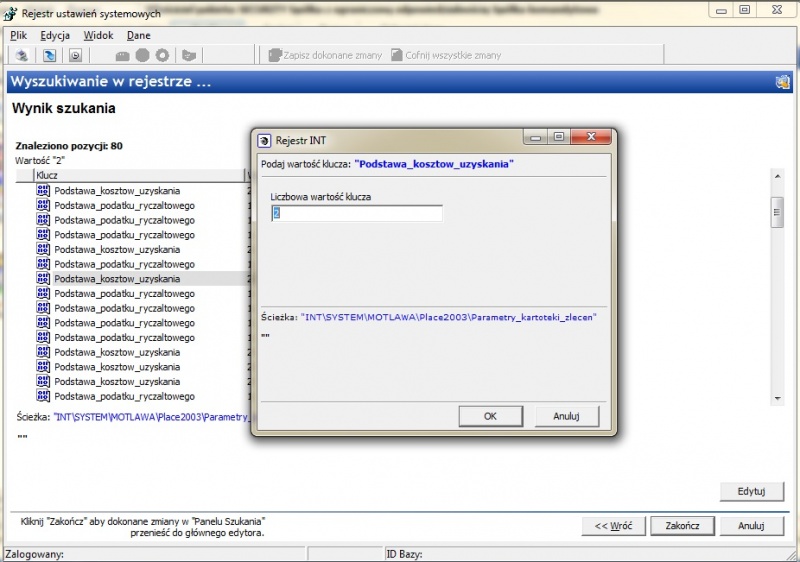Click the gray folder toolbar icon
This screenshot has width=800, height=562.
tap(189, 55)
